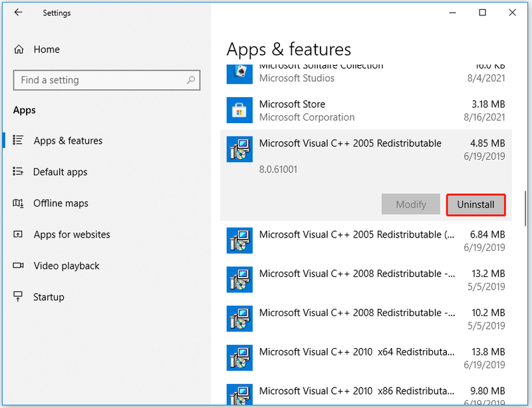Focus the Find a setting field
532x408 pixels.
tap(106, 80)
